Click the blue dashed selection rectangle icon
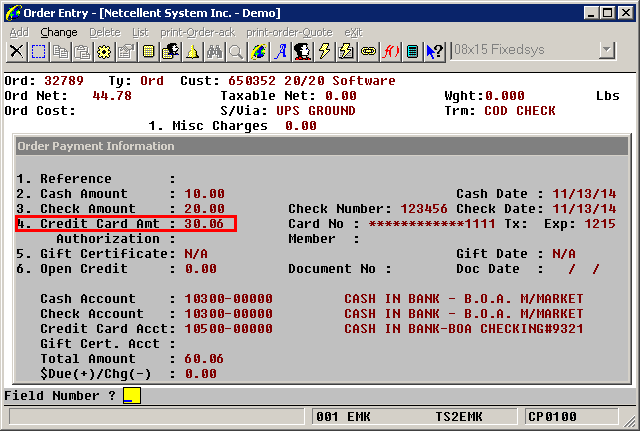640x431 pixels. [38, 52]
